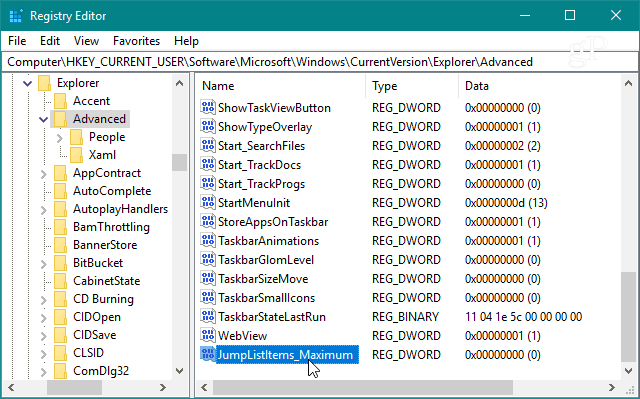Viewport: 640px width, 399px height.
Task: Expand the CLSID key
Action: point(44,353)
